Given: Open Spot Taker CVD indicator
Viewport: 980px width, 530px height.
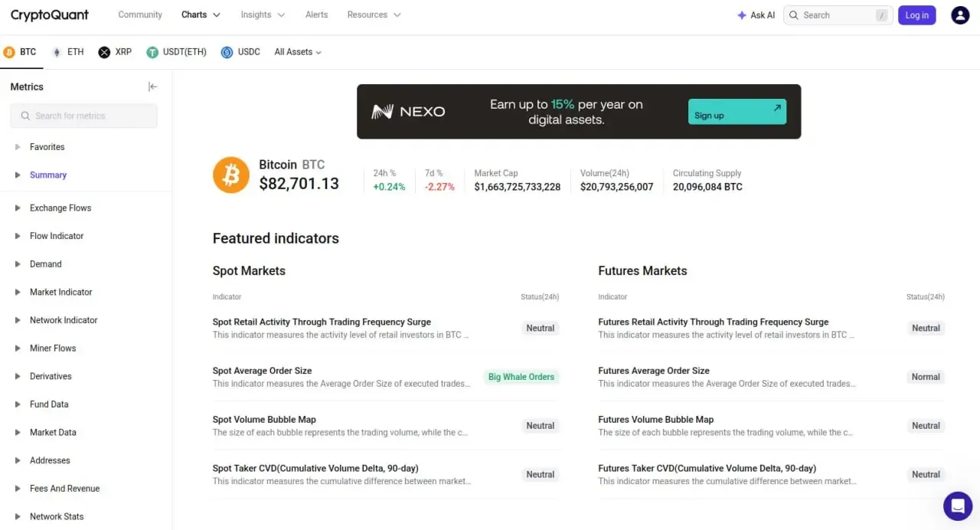Looking at the screenshot, I should click(315, 469).
